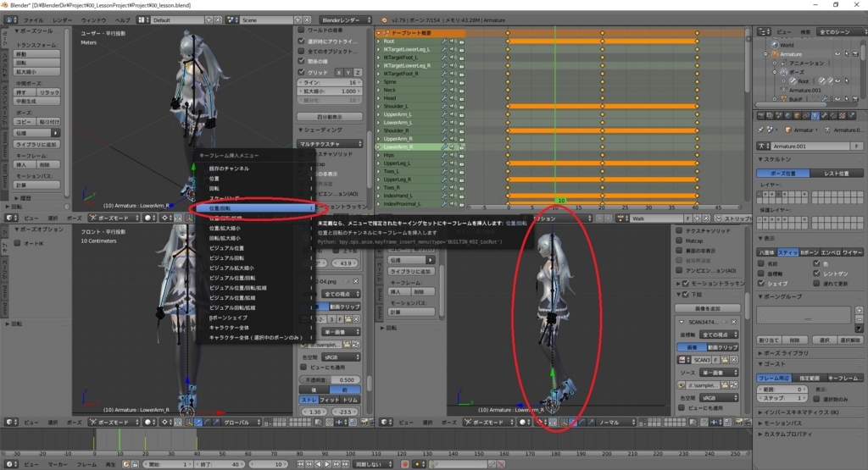The width and height of the screenshot is (868, 470).
Task: Click the 画像を追加 button
Action: coord(708,308)
